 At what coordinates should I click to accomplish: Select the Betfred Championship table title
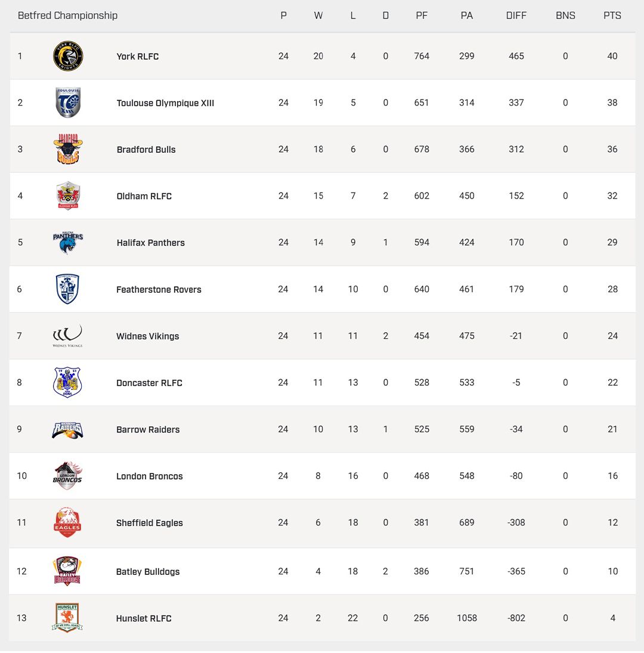tap(67, 16)
